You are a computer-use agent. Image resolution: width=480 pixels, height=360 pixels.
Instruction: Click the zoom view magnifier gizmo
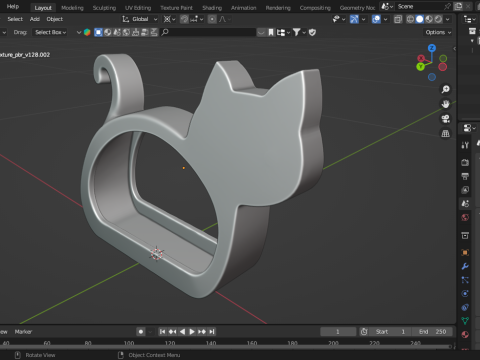(446, 89)
